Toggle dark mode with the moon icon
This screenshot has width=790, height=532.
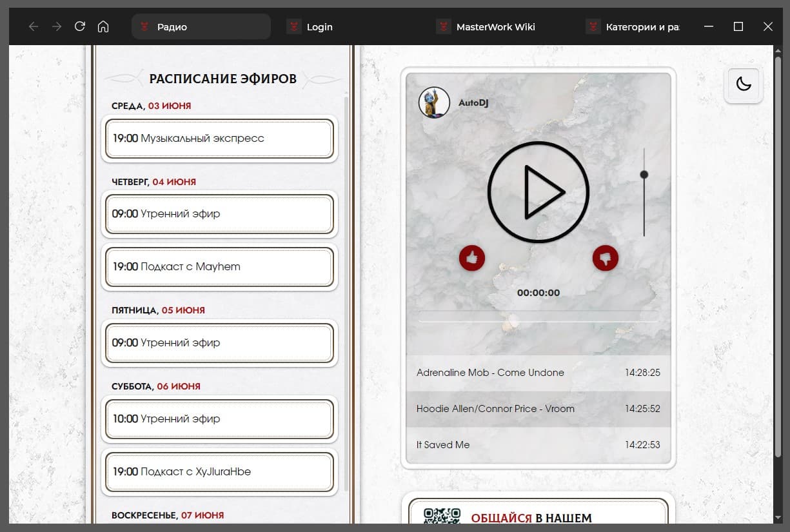coord(744,84)
